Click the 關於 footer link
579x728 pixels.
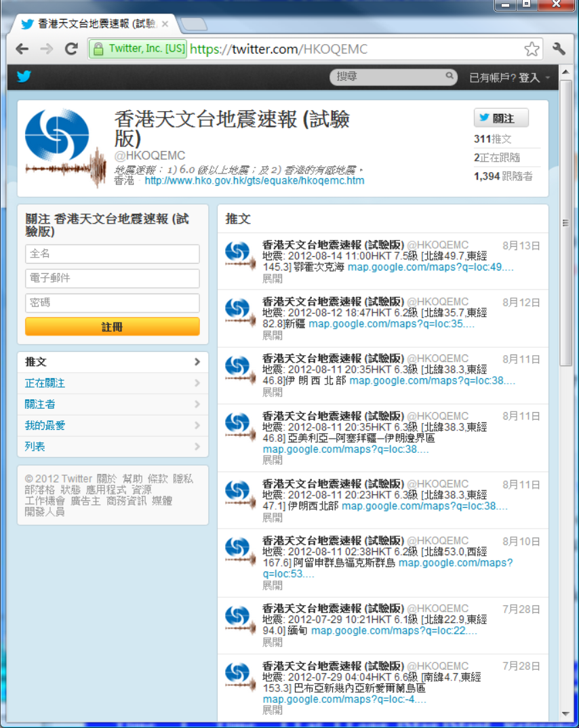[107, 479]
